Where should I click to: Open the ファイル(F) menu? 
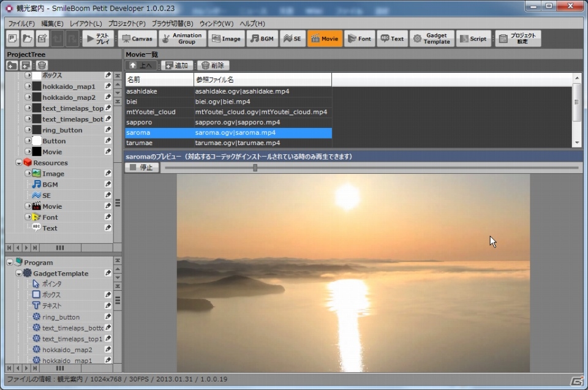point(21,23)
